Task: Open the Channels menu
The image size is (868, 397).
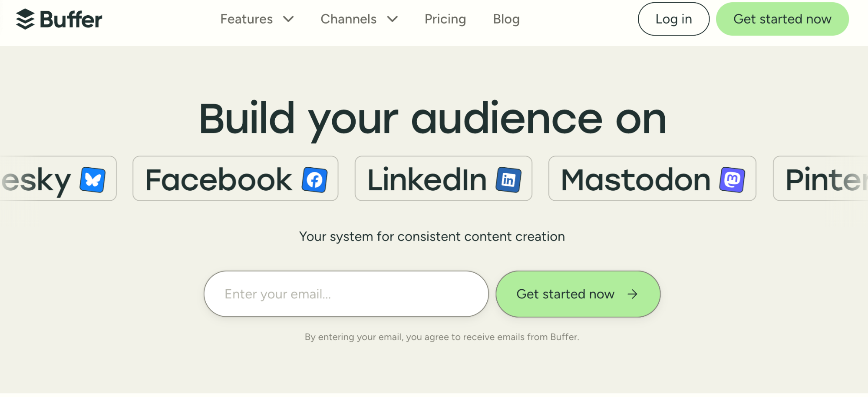Action: pyautogui.click(x=349, y=19)
